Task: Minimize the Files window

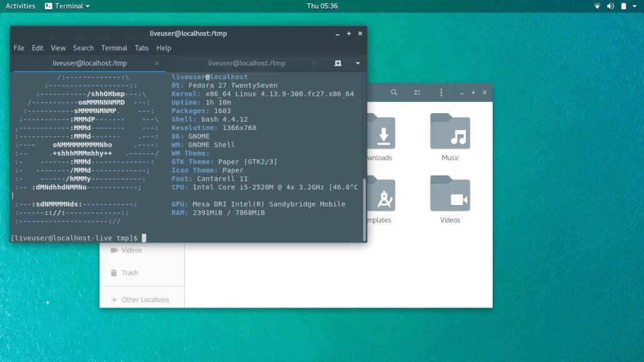Action: [462, 93]
